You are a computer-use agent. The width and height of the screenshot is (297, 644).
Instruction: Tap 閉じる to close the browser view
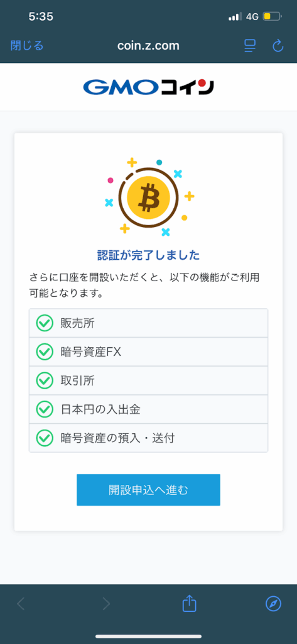(x=26, y=45)
